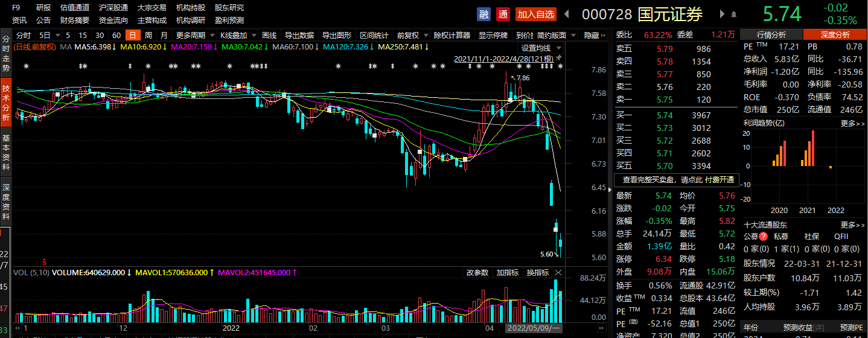Open the 资金流向 menu item
Image resolution: width=868 pixels, height=338 pixels.
113,20
